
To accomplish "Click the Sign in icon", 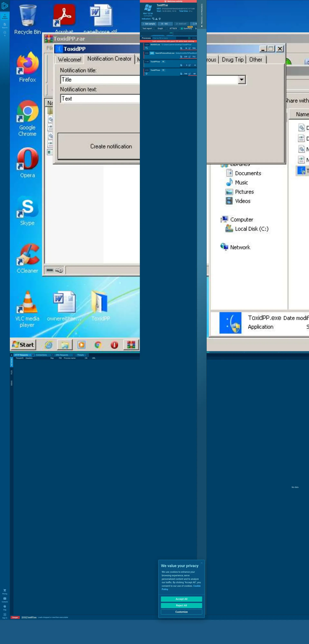I will coord(5,615).
